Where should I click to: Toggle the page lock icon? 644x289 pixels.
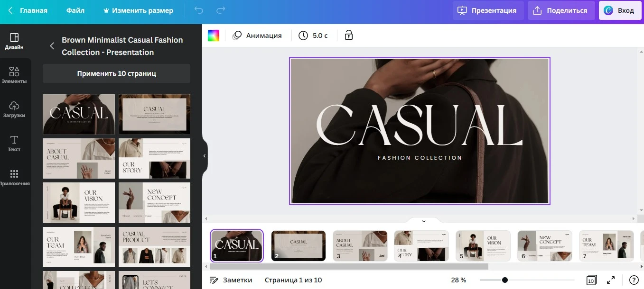click(x=349, y=36)
